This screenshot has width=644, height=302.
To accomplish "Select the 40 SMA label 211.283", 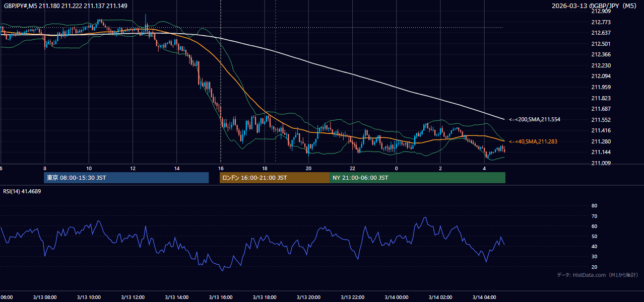I will click(x=533, y=142).
